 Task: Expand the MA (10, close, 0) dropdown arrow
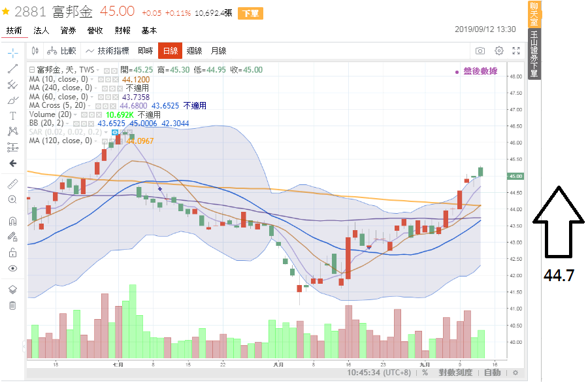tap(92, 80)
